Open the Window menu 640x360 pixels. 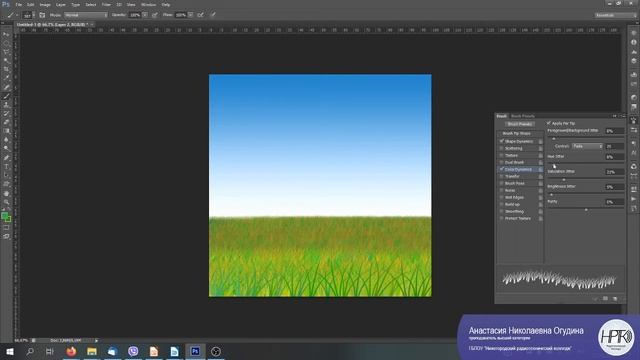[148, 4]
